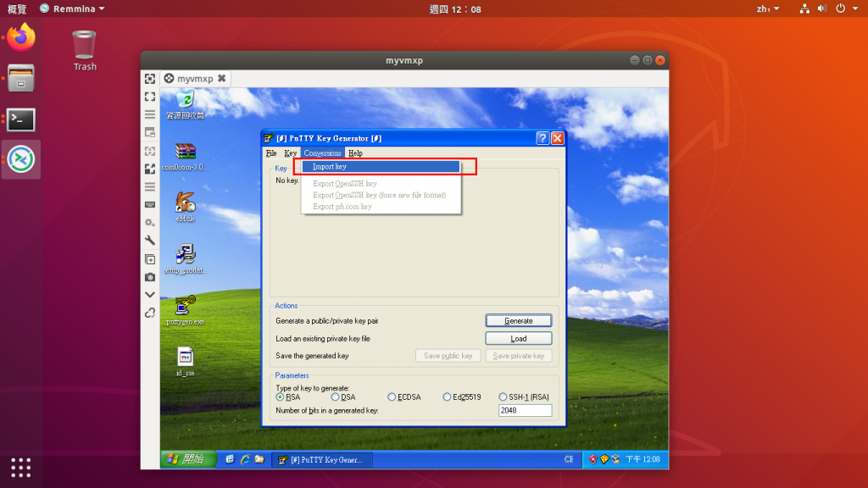This screenshot has width=868, height=488.
Task: Open the Key menu in PuTTY Key Generator
Action: (x=291, y=153)
